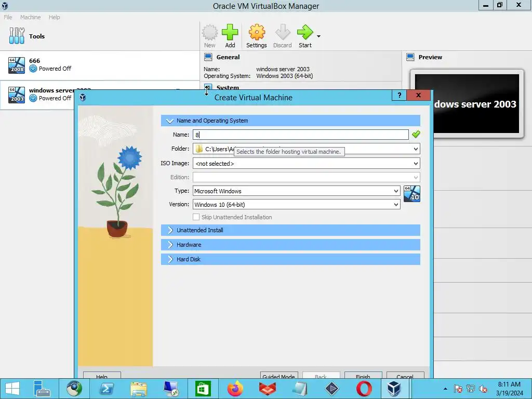Viewport: 532px width, 399px height.
Task: Click the Finish button
Action: (363, 376)
